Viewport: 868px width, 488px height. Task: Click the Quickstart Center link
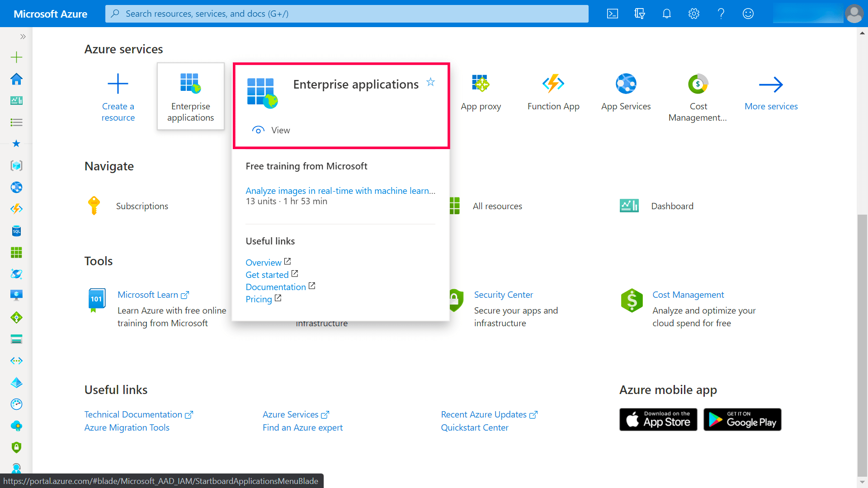point(474,427)
